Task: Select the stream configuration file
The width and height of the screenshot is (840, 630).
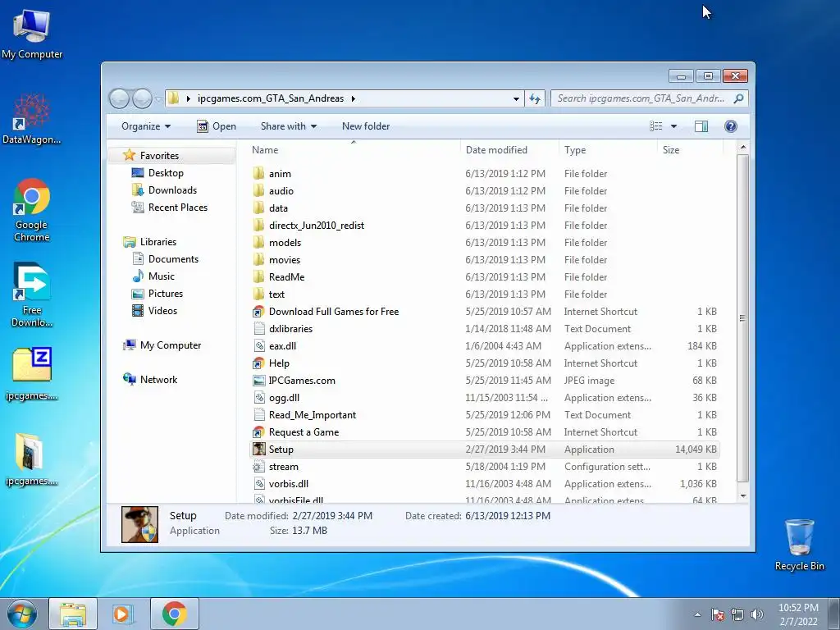Action: (484, 466)
